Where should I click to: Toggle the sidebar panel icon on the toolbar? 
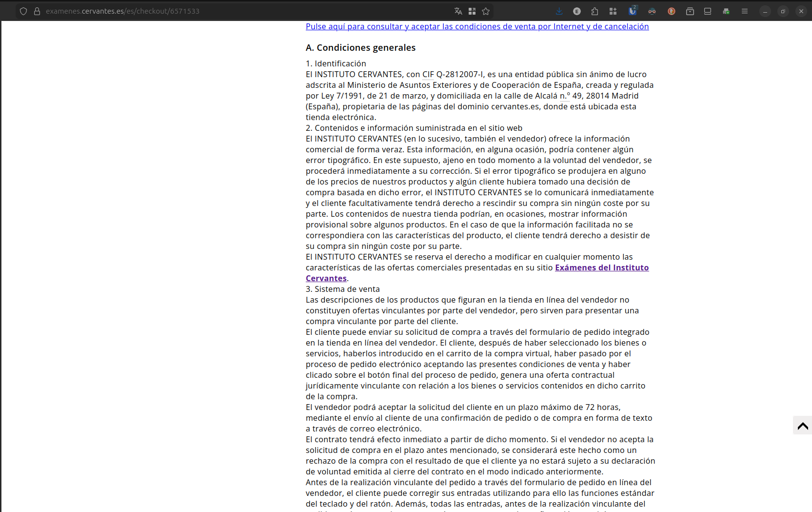pos(708,11)
